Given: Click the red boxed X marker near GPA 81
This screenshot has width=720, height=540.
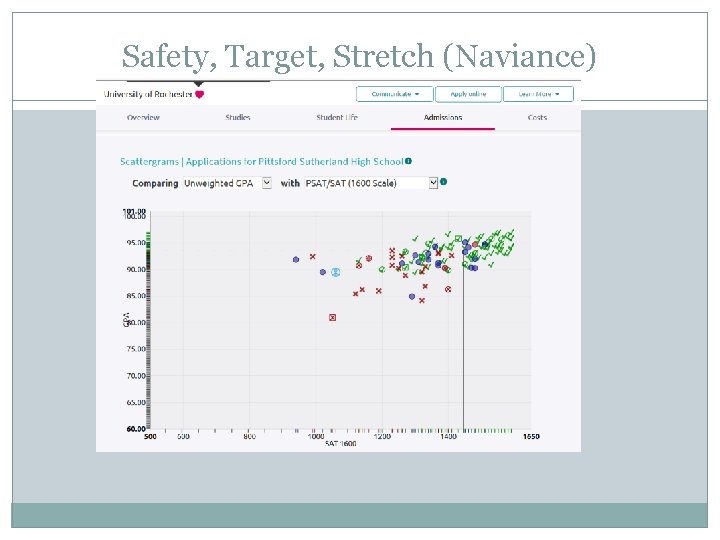Looking at the screenshot, I should coord(332,317).
